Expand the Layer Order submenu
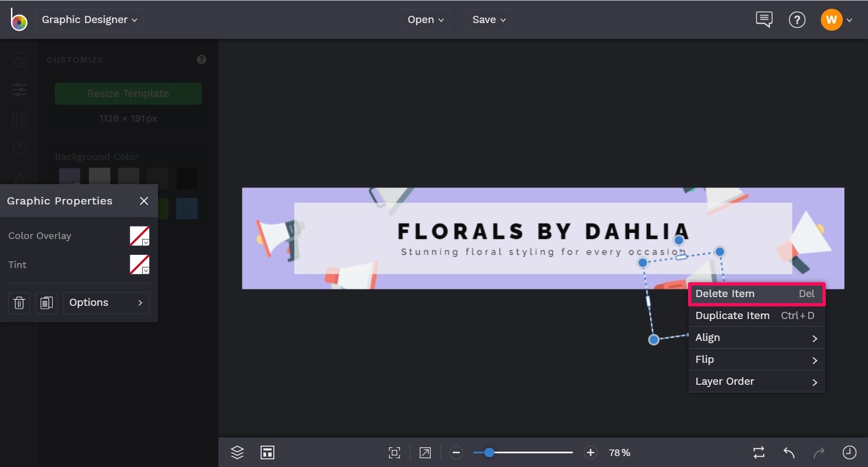This screenshot has width=868, height=467. coord(757,381)
